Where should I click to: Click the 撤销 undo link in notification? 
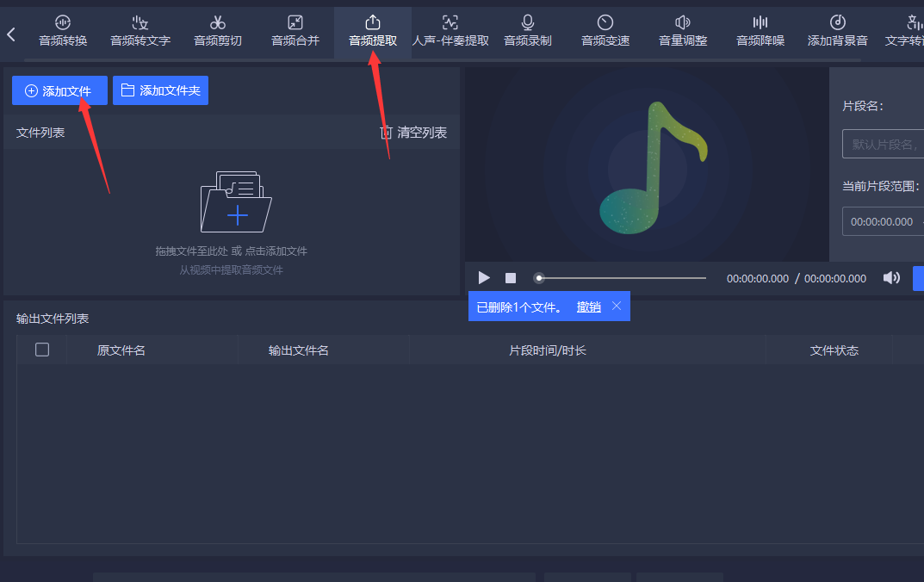(x=589, y=306)
